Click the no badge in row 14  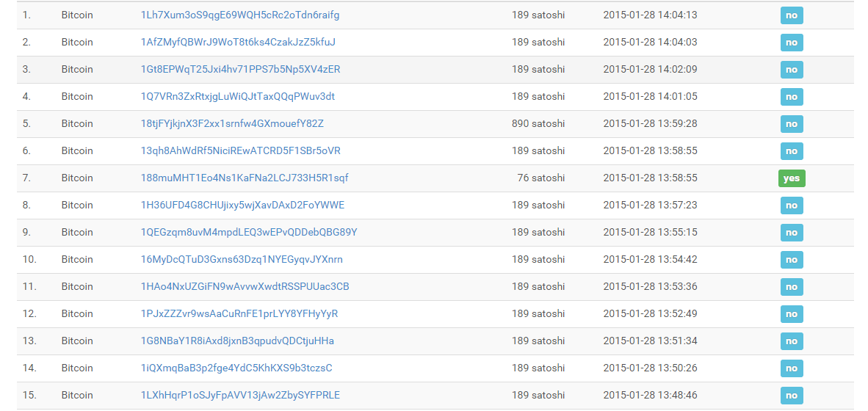pyautogui.click(x=792, y=368)
